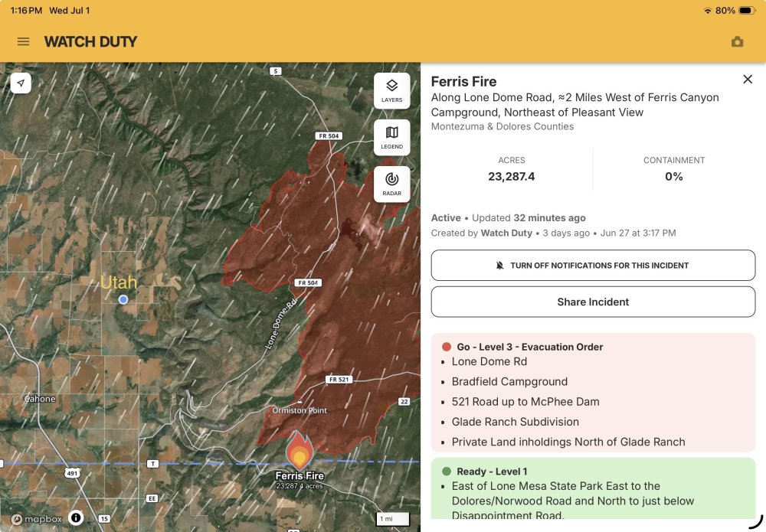Click 'Updated 32 minutes ago' status
Viewport: 766px width, 532px height.
tap(529, 218)
